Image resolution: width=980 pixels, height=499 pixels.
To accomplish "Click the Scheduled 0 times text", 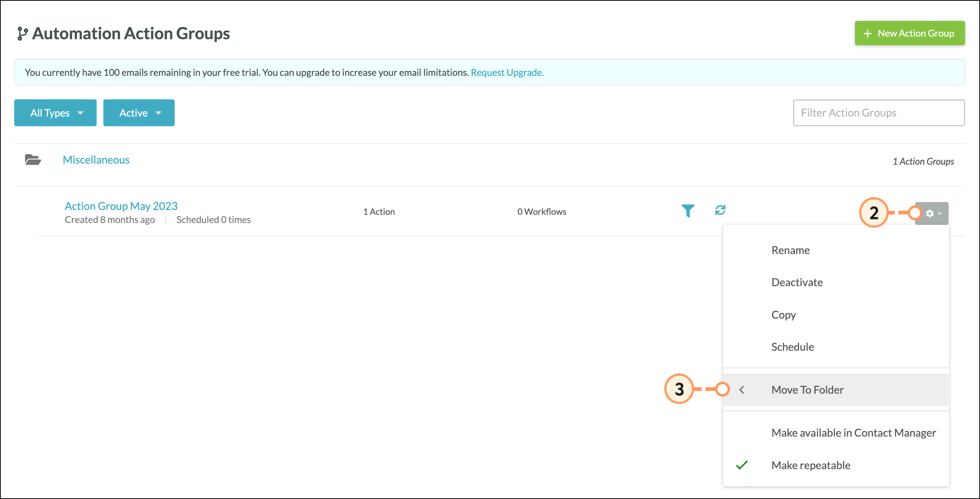I will tap(213, 220).
